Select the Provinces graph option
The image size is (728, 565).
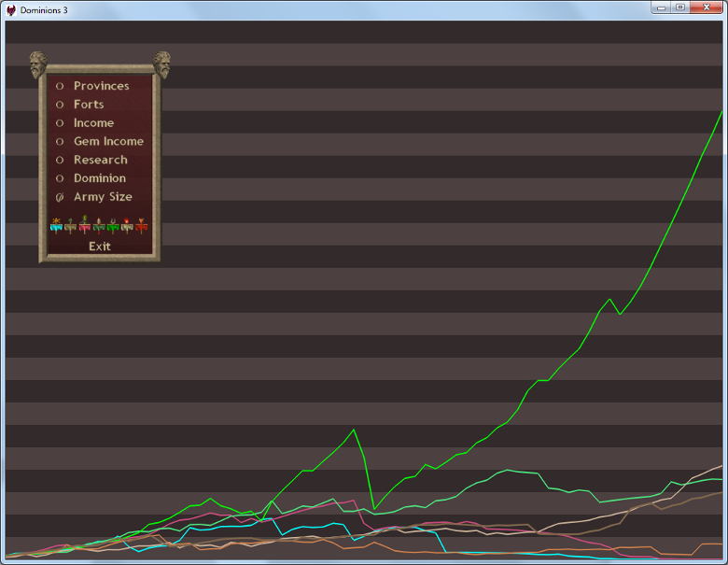tap(92, 86)
